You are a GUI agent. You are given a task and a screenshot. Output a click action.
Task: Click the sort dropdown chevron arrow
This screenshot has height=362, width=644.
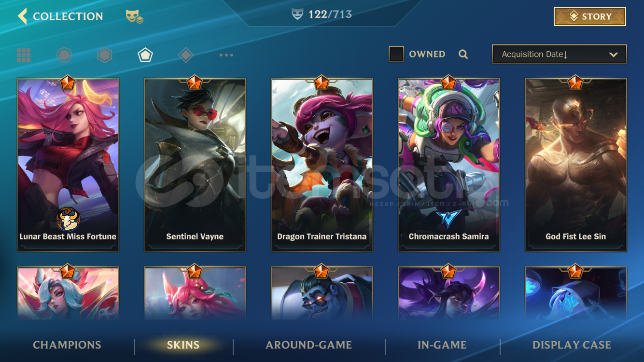point(614,55)
